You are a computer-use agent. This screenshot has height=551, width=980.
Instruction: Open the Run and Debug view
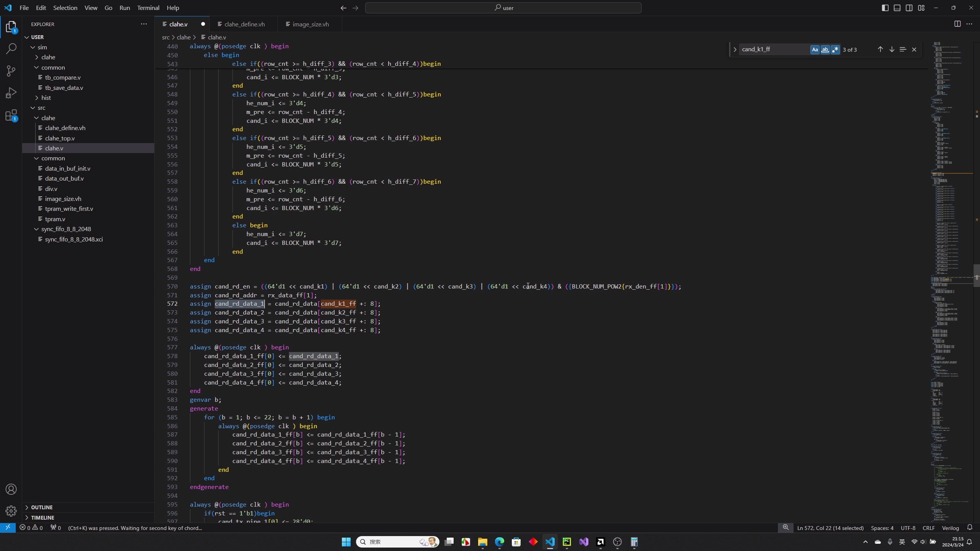pos(11,93)
